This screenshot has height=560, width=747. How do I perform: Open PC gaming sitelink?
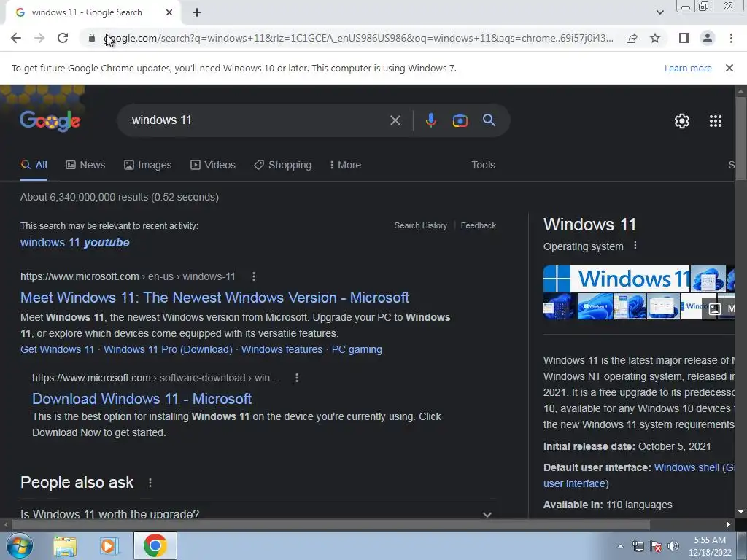(357, 349)
